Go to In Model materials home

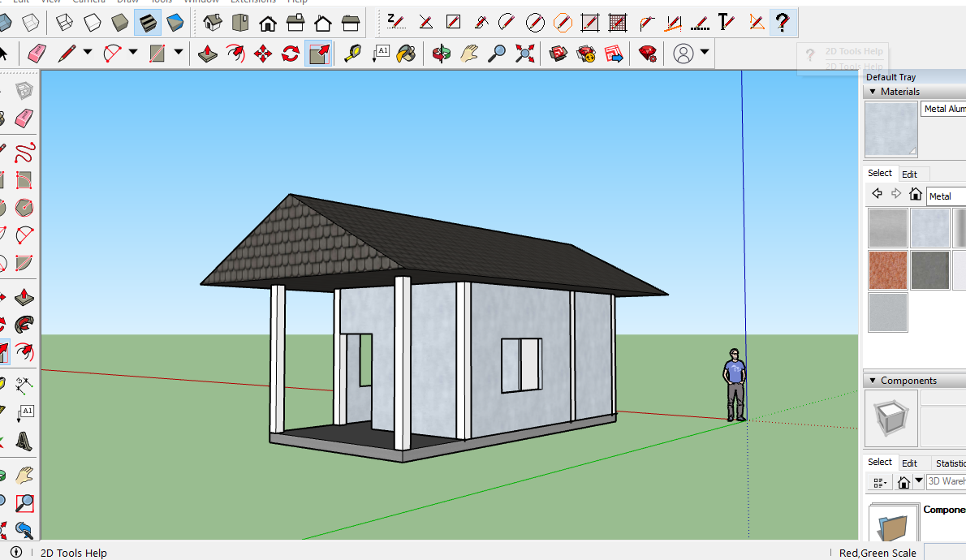(916, 194)
